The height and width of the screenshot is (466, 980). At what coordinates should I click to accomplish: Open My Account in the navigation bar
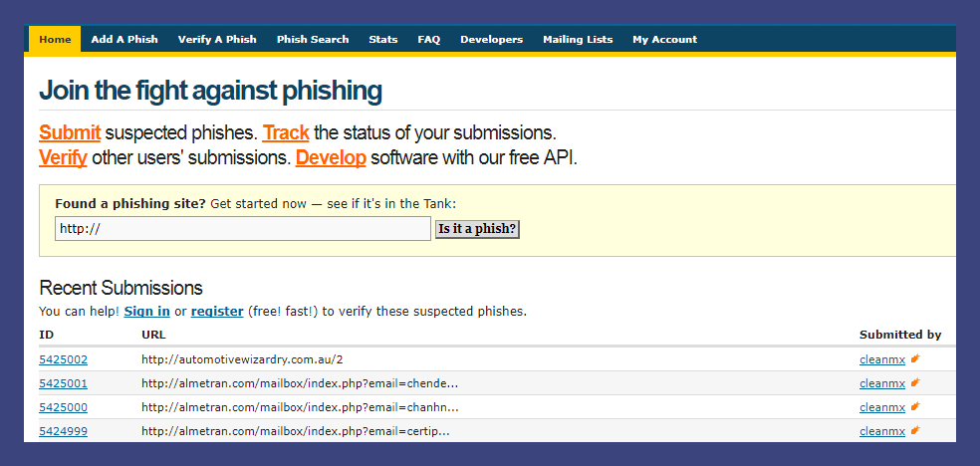664,40
